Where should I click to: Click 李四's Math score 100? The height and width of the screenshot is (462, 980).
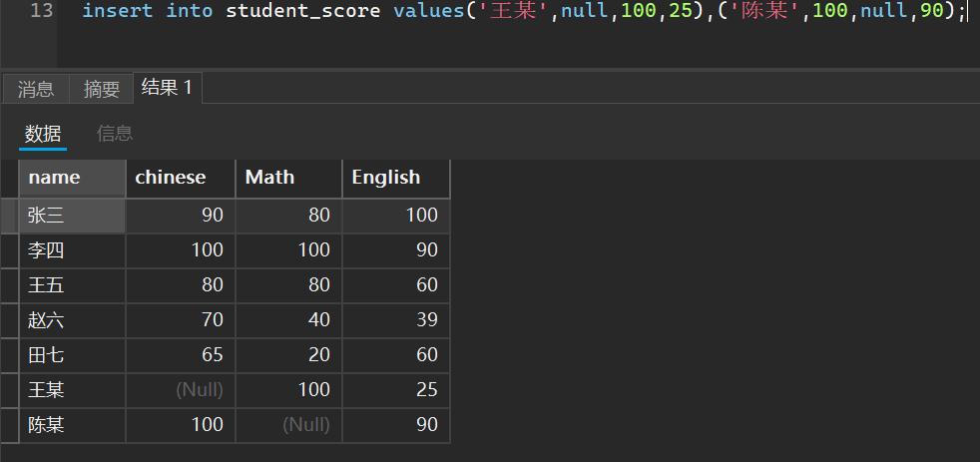pyautogui.click(x=288, y=250)
